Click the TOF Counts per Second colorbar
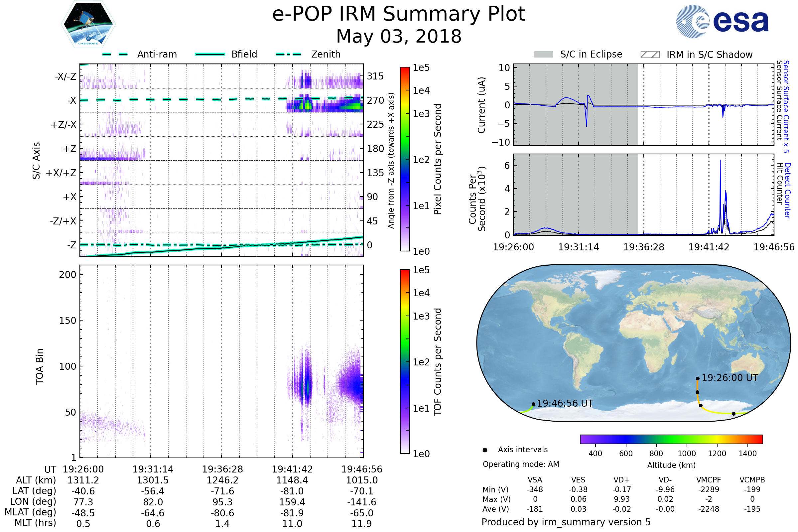The image size is (798, 532). tap(405, 361)
